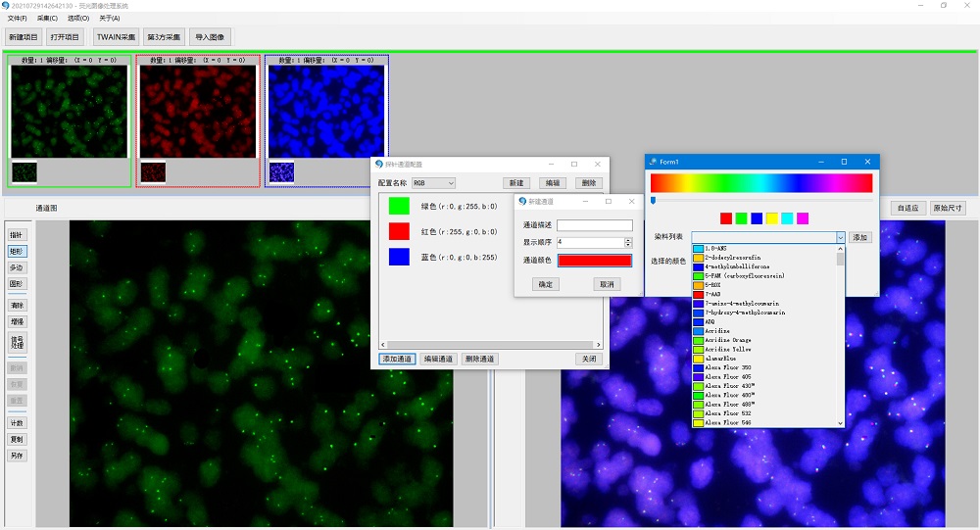Click the 计数 count tool

(17, 423)
